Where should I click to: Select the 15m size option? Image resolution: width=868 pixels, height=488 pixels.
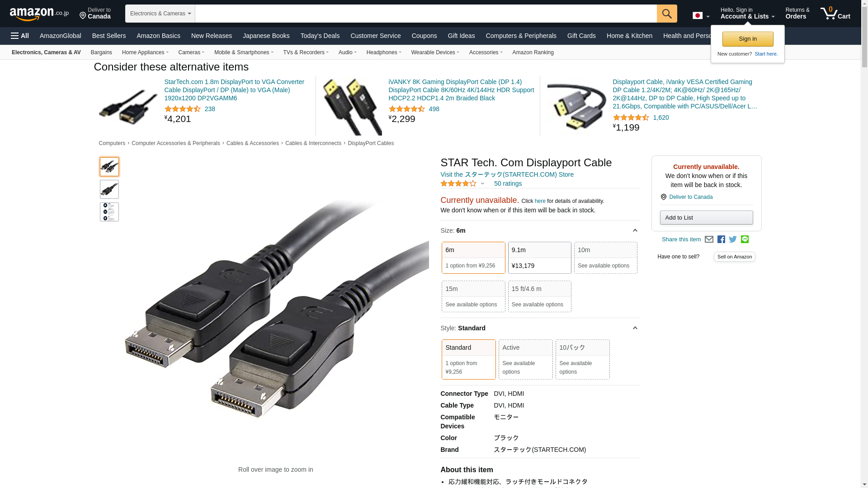473,296
